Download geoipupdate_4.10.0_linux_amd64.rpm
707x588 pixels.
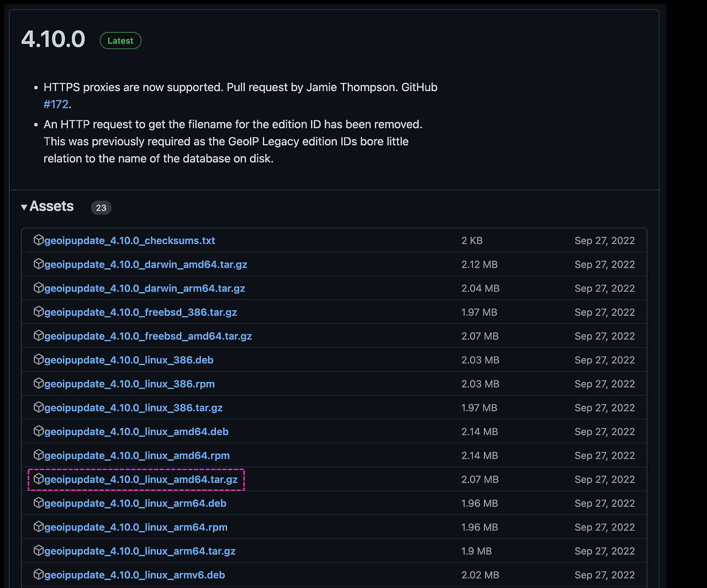137,455
